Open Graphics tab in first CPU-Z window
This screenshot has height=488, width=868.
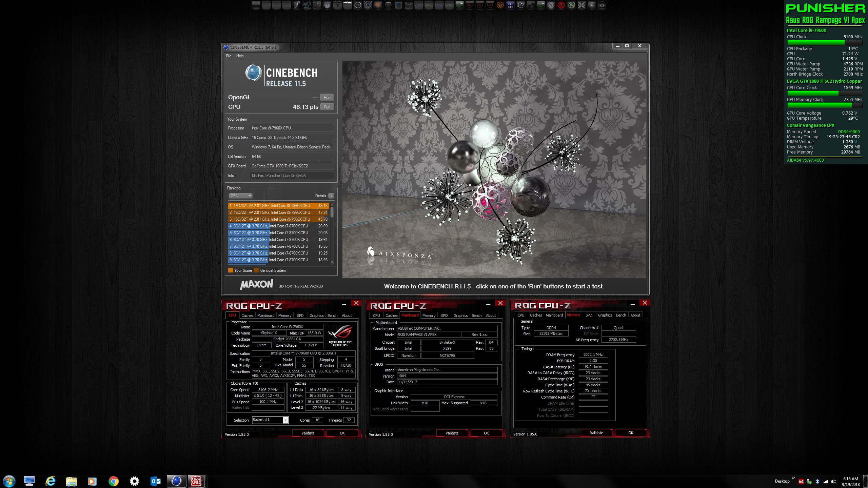[x=316, y=316]
